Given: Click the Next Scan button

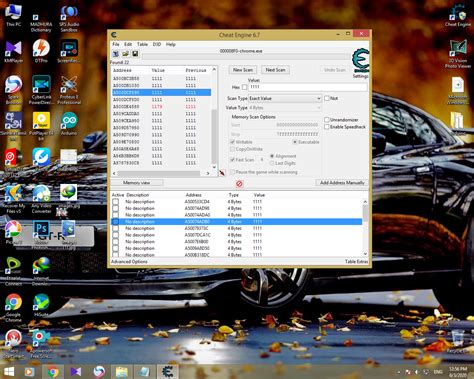Looking at the screenshot, I should 275,70.
